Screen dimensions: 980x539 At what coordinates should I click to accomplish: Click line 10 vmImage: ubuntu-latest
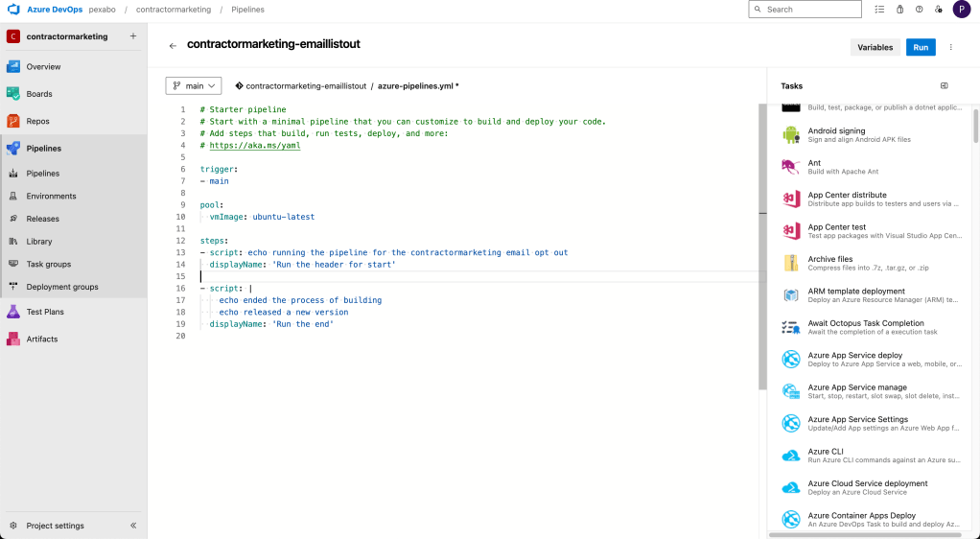click(x=262, y=217)
